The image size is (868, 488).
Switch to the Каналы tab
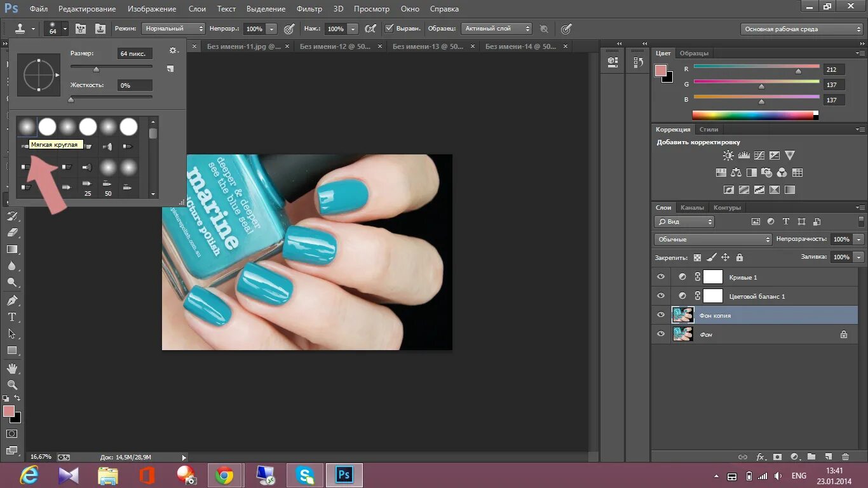pos(692,207)
